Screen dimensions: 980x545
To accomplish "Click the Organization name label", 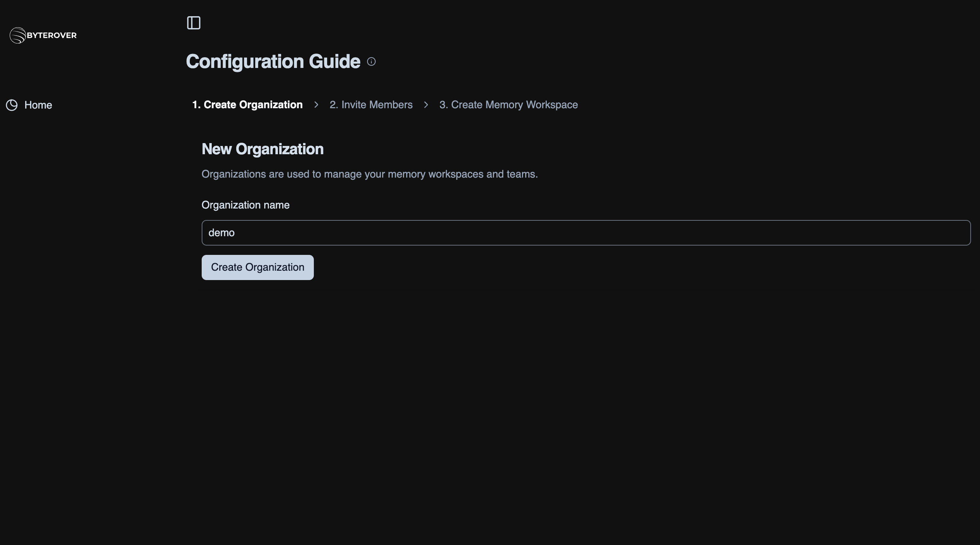I will [x=246, y=205].
